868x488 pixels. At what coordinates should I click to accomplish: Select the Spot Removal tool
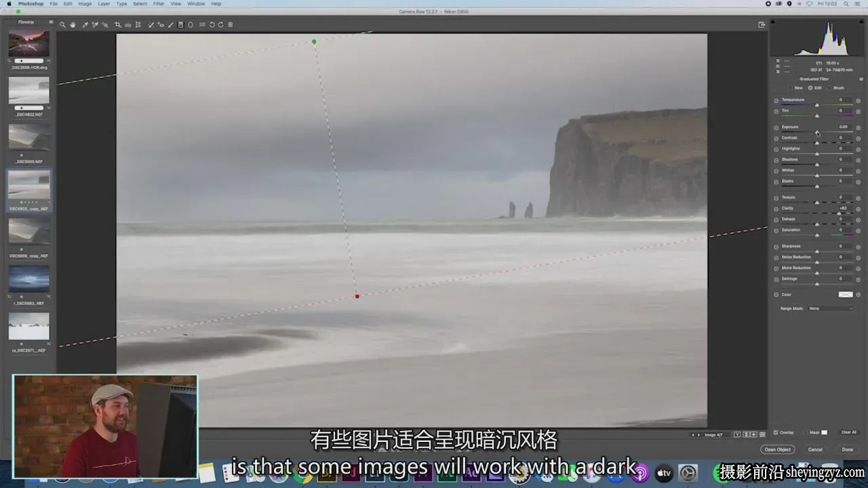point(151,25)
